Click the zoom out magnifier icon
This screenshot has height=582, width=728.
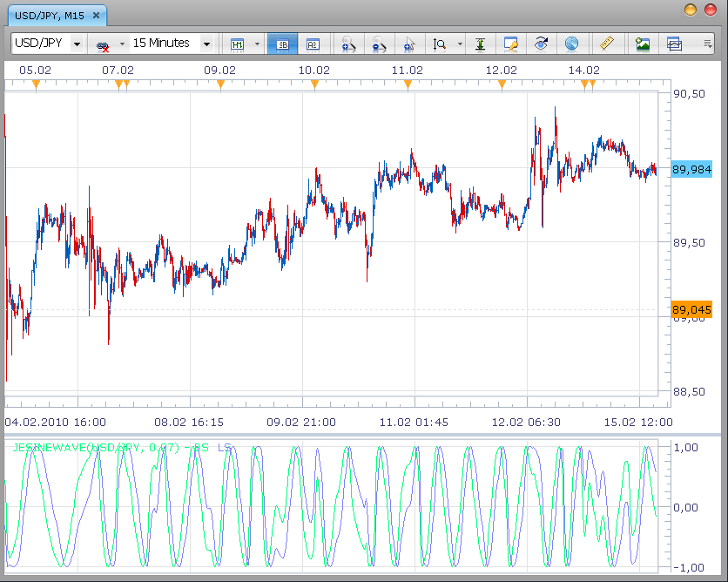379,44
